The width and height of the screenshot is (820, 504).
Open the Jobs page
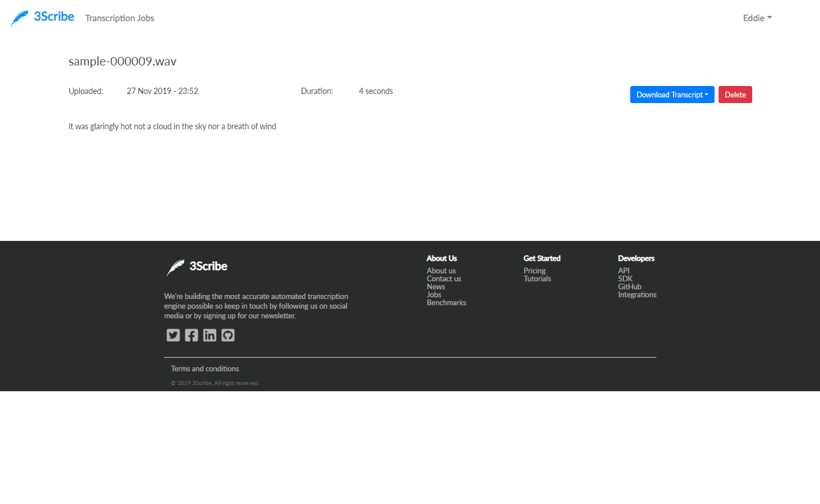point(434,294)
